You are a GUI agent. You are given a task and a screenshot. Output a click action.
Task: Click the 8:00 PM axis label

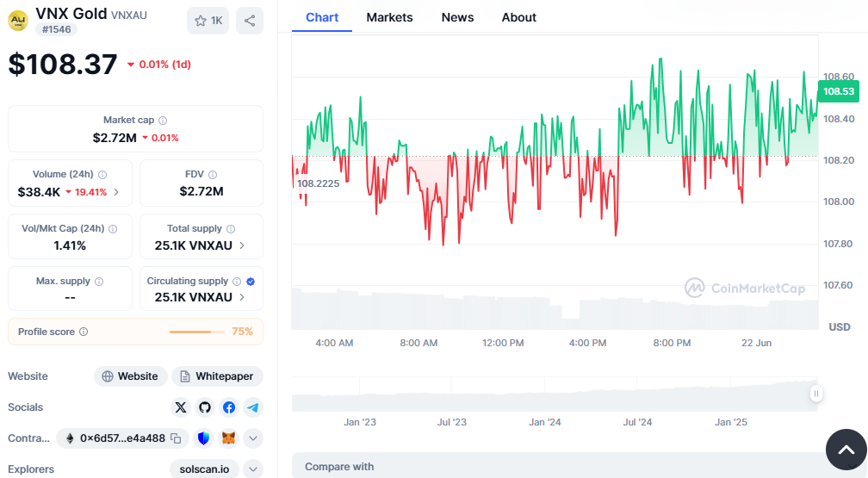click(672, 344)
